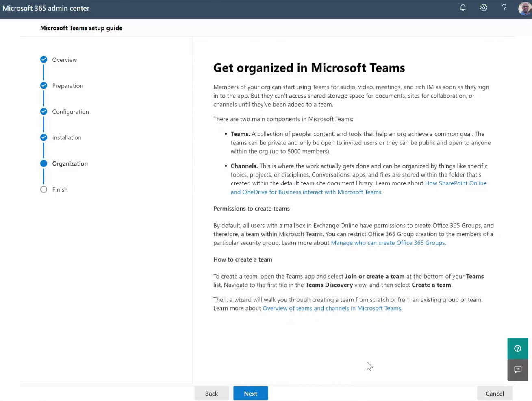Image resolution: width=532 pixels, height=401 pixels.
Task: Go to the Overview step
Action: [65, 60]
